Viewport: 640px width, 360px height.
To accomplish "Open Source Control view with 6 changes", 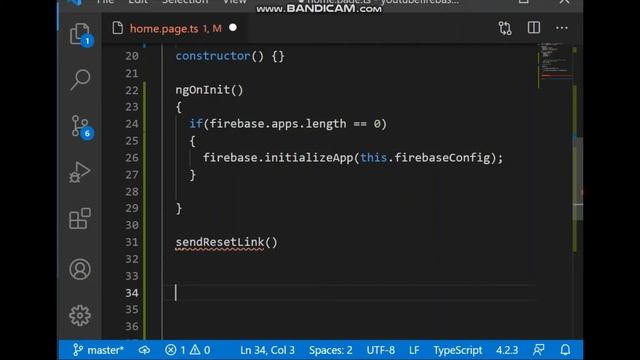I will pyautogui.click(x=80, y=127).
